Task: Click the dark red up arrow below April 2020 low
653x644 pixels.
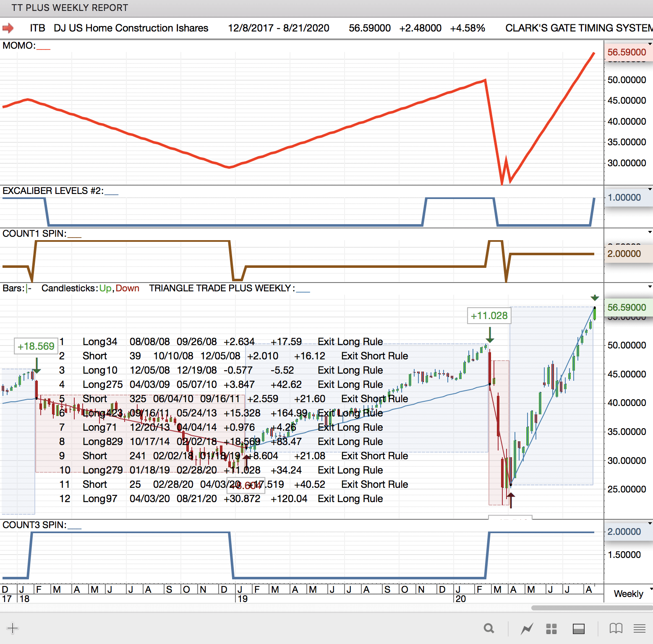Action: pos(511,500)
